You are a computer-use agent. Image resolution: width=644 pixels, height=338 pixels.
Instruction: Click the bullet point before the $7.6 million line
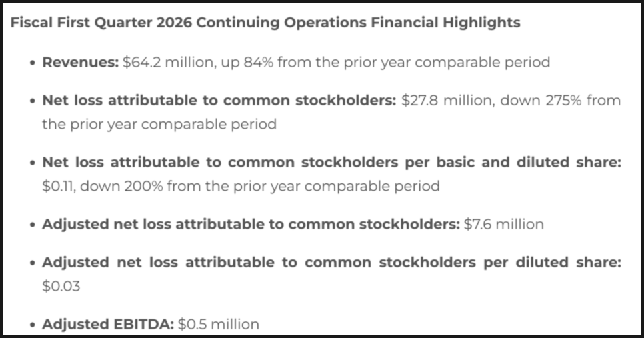pos(33,225)
